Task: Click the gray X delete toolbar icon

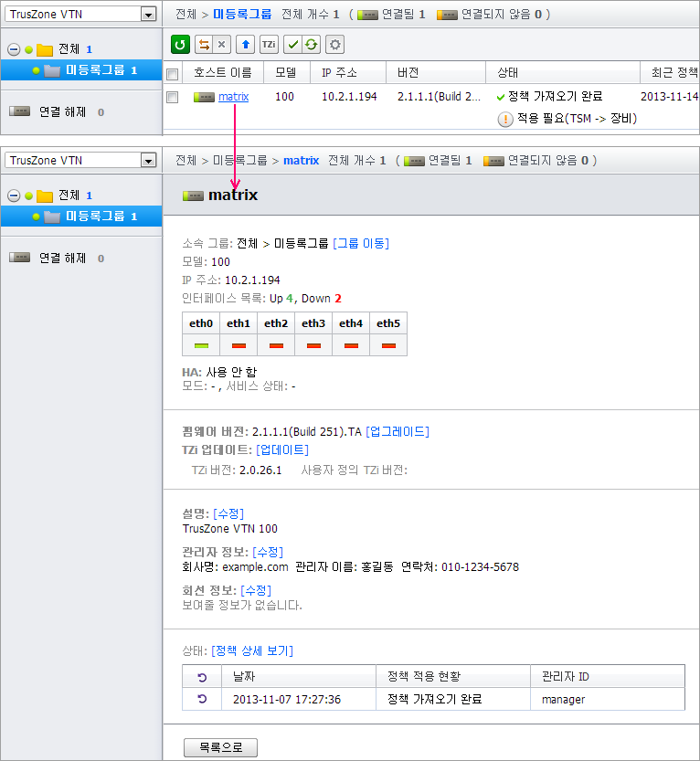Action: pos(222,44)
